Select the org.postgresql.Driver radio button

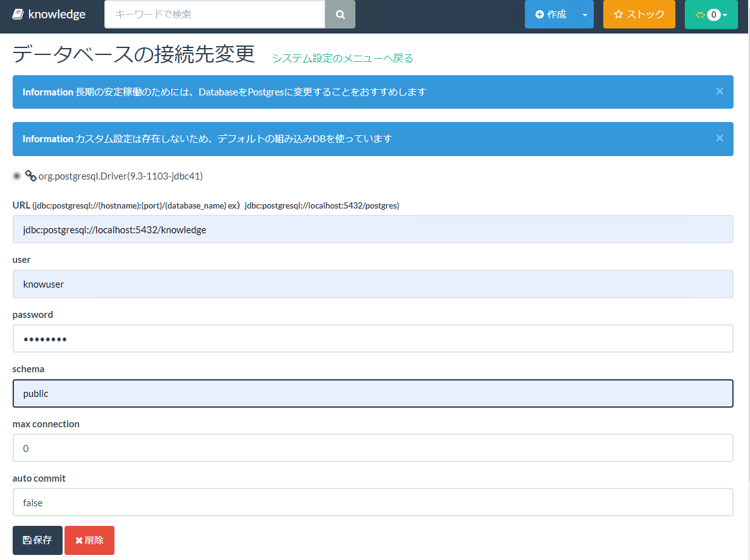(16, 176)
